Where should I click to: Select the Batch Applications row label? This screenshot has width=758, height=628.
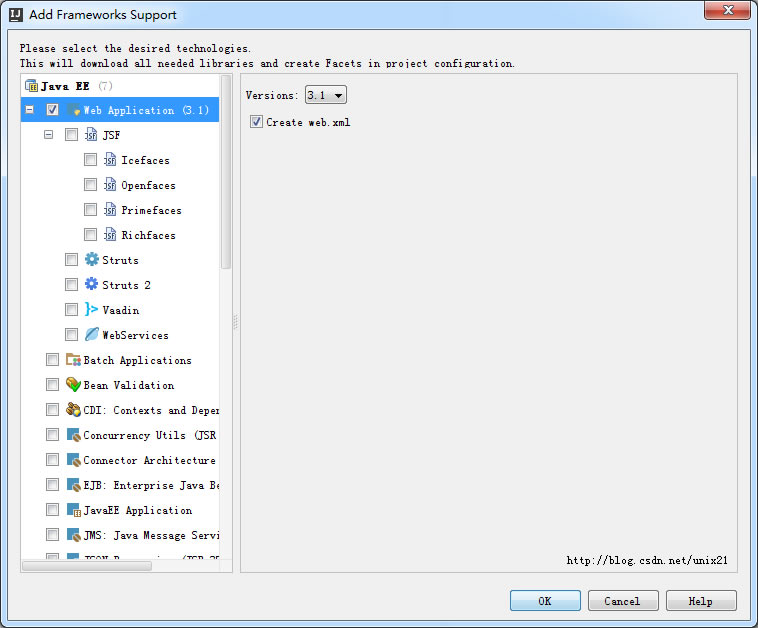137,361
